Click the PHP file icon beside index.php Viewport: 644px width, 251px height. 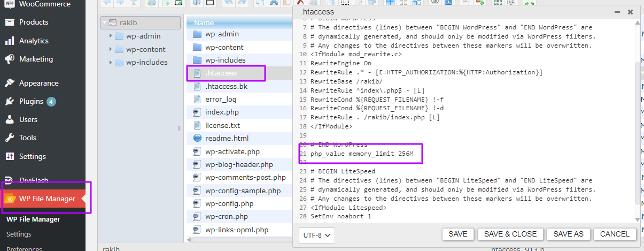(x=197, y=112)
